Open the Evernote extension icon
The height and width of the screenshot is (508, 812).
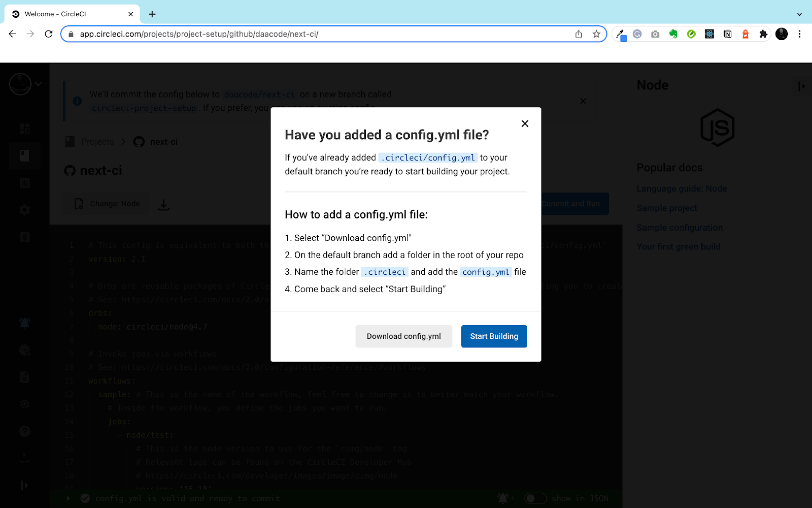pyautogui.click(x=673, y=34)
